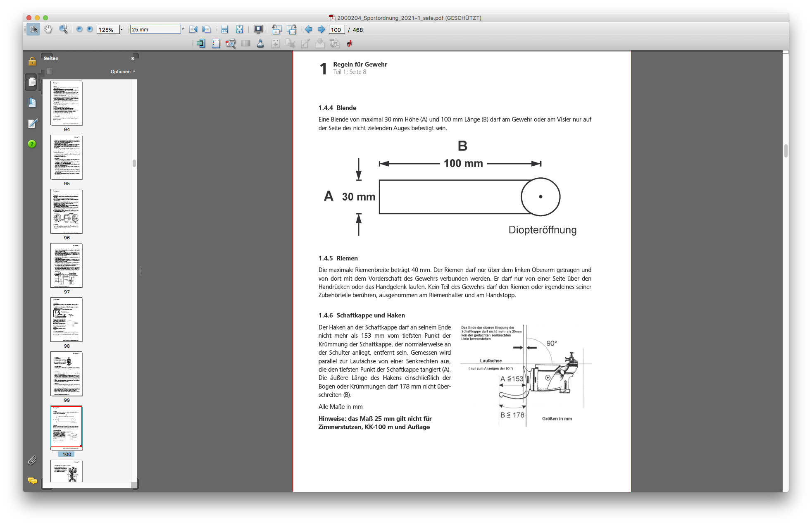Toggle the Pages panel sidebar button

(x=32, y=82)
